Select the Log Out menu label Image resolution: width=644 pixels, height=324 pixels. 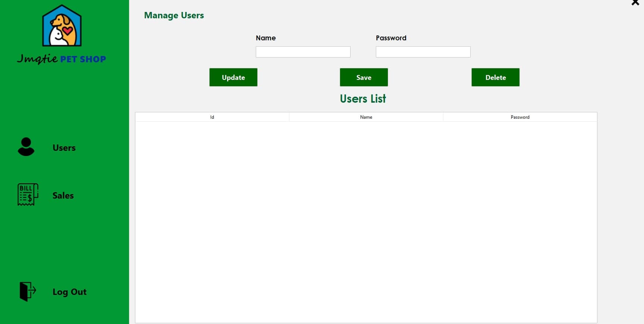pos(70,292)
